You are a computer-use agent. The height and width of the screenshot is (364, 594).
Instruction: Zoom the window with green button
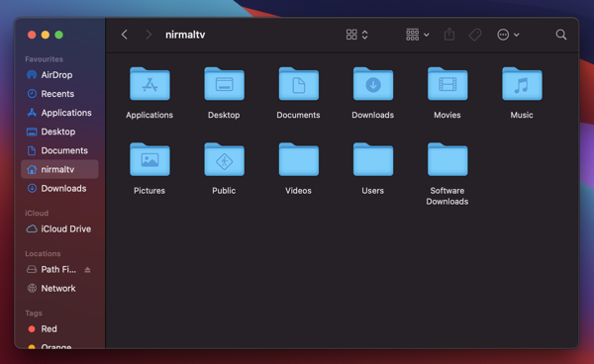(59, 35)
